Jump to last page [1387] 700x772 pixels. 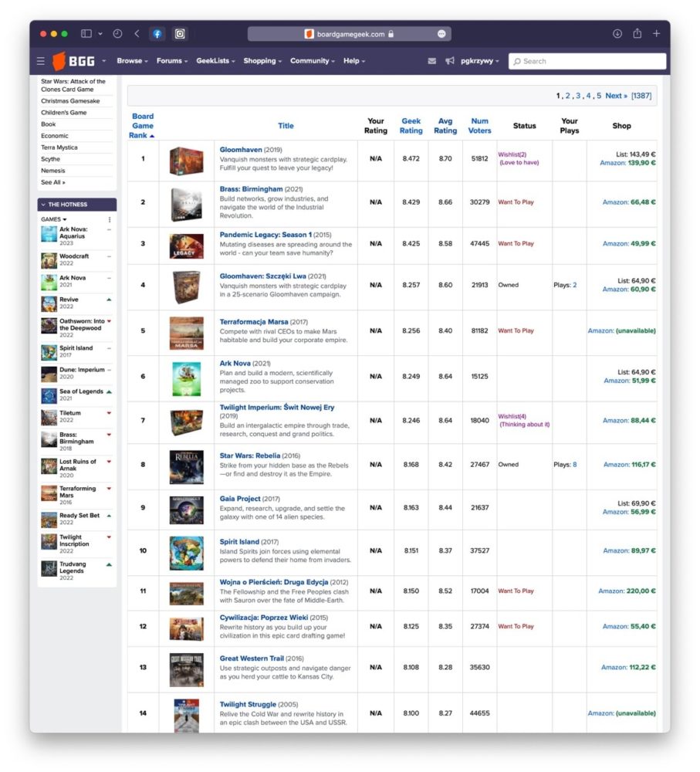pyautogui.click(x=641, y=96)
